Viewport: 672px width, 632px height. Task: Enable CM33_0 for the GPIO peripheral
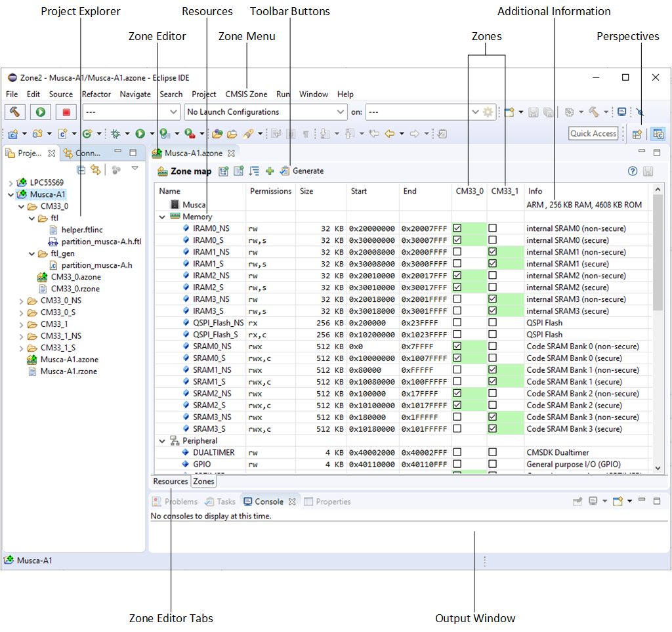pyautogui.click(x=457, y=465)
